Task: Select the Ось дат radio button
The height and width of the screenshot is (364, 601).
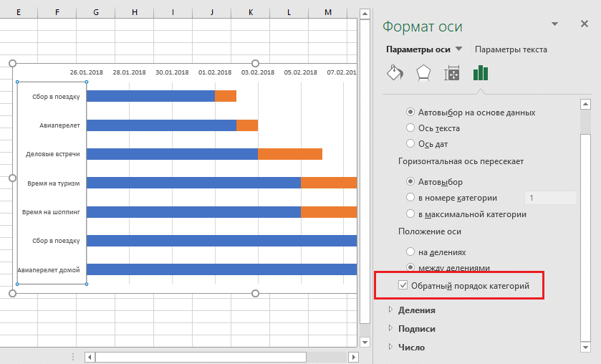Action: point(410,144)
